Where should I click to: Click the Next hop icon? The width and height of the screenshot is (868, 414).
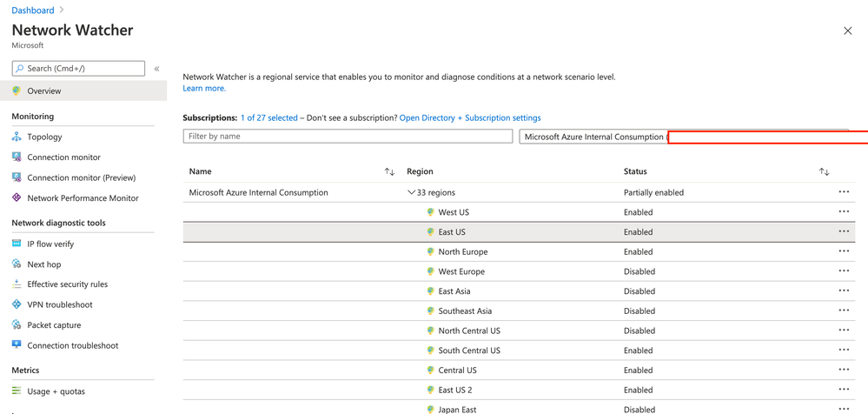click(17, 264)
